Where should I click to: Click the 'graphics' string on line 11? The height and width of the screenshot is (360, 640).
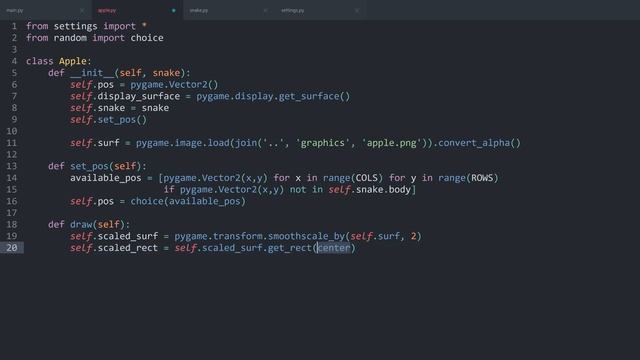pos(322,143)
